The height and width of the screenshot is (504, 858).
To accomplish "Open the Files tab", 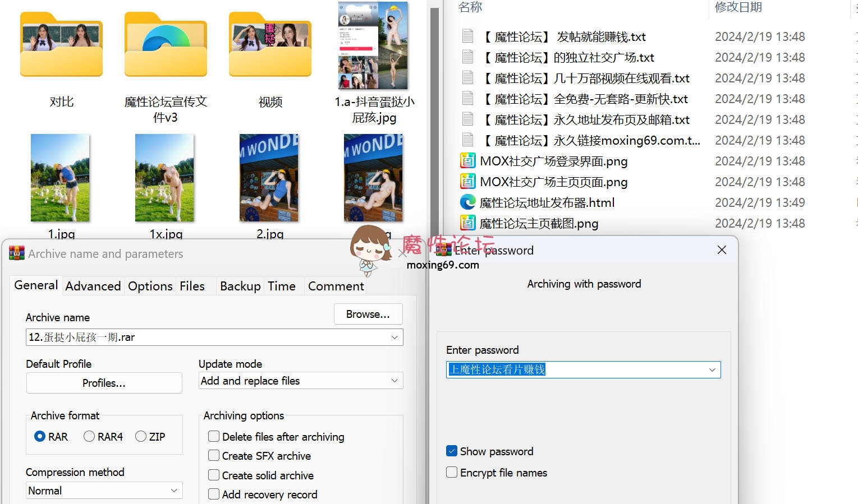I will (192, 286).
